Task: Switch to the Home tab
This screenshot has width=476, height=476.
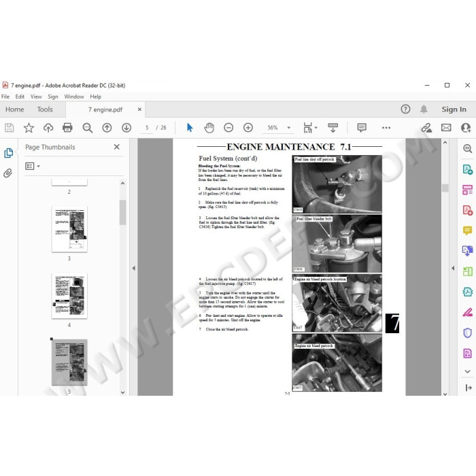Action: pos(14,109)
